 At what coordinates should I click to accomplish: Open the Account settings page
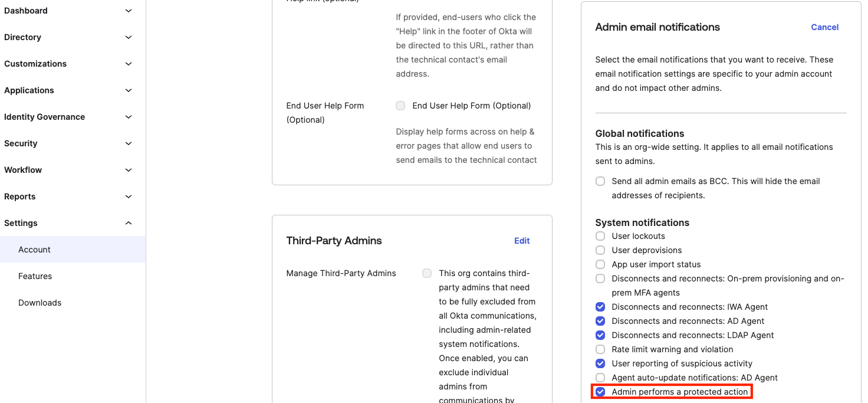34,249
